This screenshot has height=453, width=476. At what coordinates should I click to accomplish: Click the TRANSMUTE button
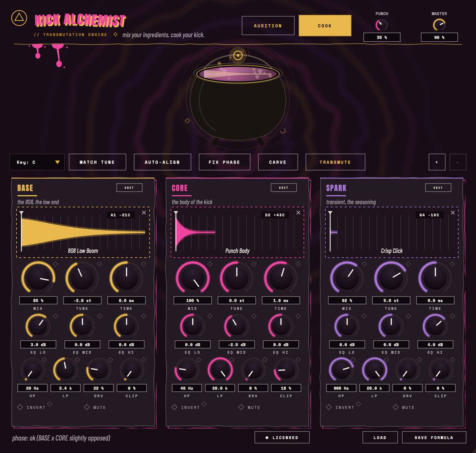pyautogui.click(x=335, y=162)
